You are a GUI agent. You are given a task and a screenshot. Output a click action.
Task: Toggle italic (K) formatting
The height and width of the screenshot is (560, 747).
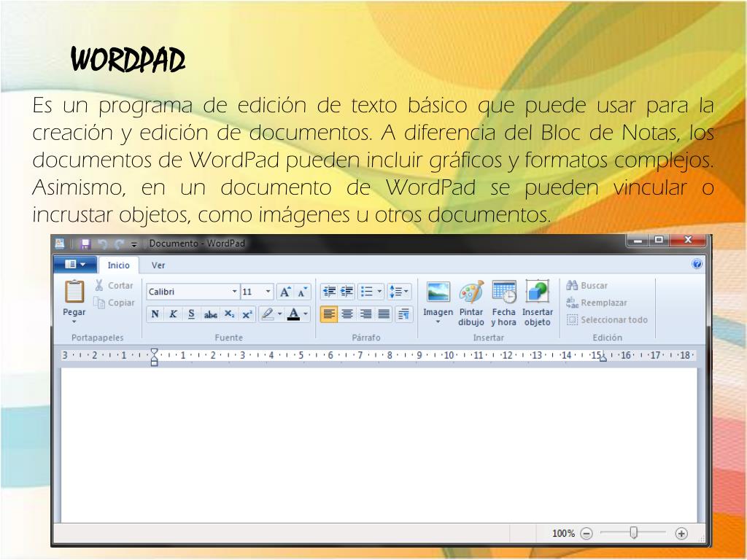pyautogui.click(x=173, y=314)
